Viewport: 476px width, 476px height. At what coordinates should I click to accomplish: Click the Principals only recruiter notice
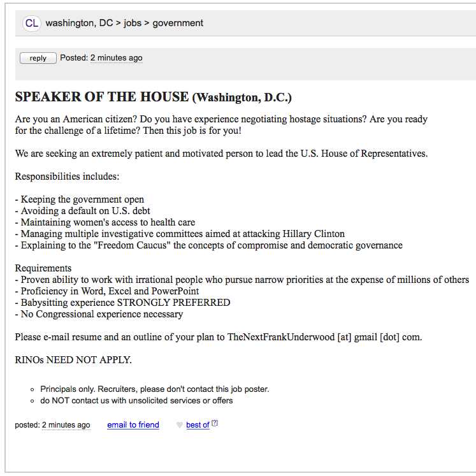coord(154,389)
